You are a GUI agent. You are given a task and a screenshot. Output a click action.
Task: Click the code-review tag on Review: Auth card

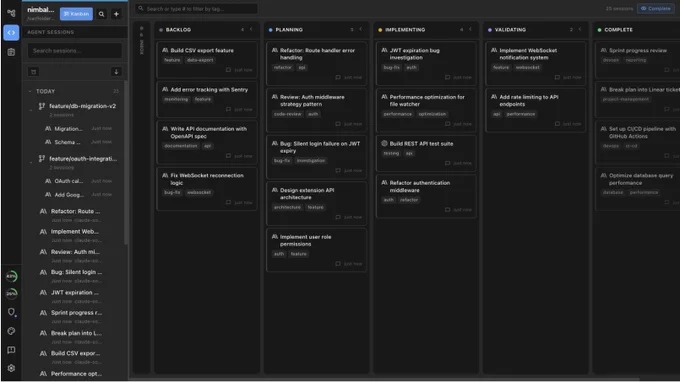(x=288, y=114)
